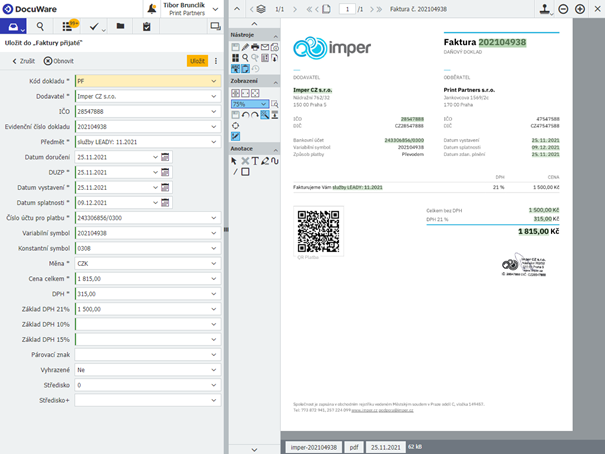Expand the Měna dropdown
Screen dimensions: 605x454
pos(214,263)
